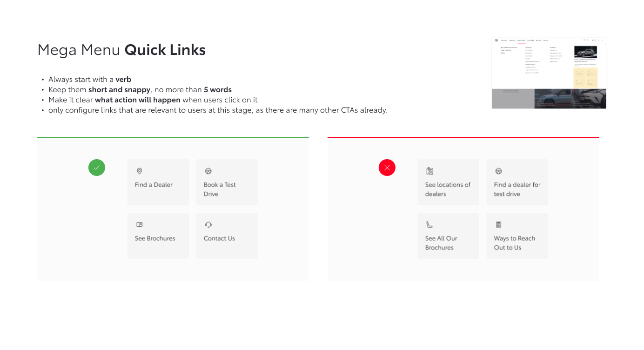Image resolution: width=644 pixels, height=350 pixels.
Task: Open the Contact Us text link
Action: pyautogui.click(x=219, y=238)
